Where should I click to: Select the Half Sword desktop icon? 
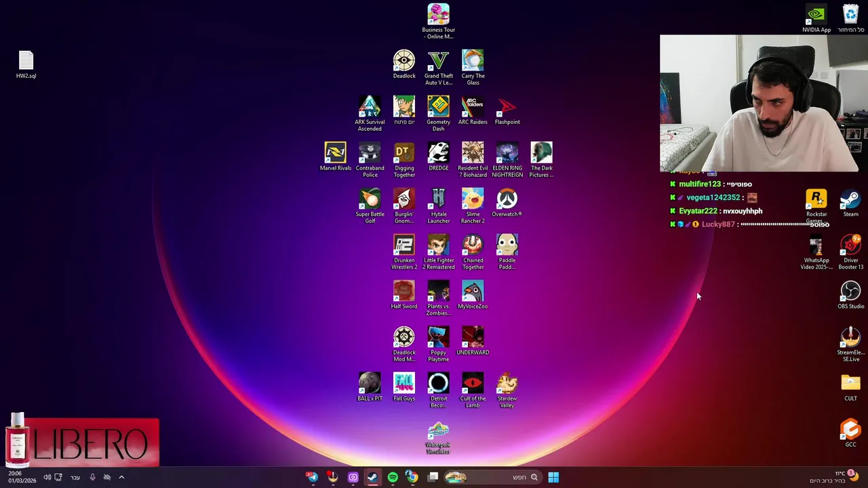pyautogui.click(x=404, y=295)
